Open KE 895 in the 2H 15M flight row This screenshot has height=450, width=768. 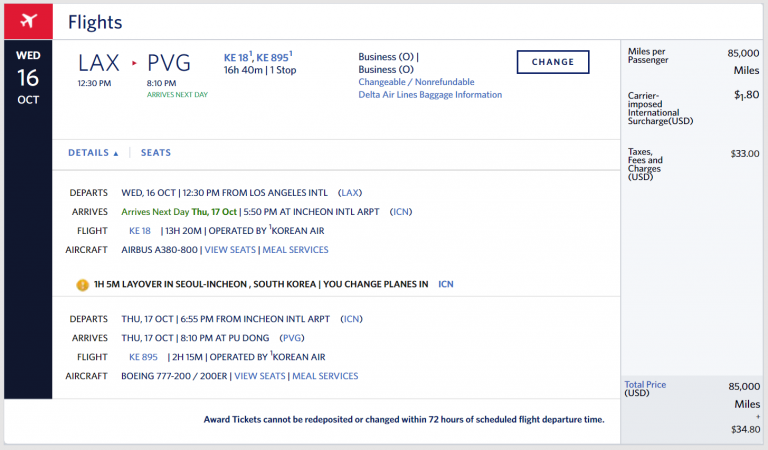coord(143,357)
